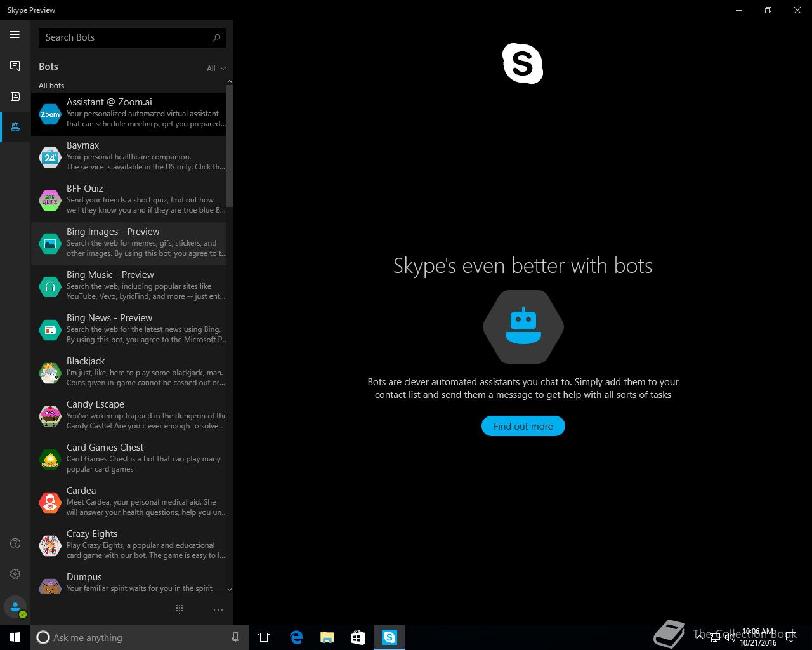812x650 pixels.
Task: Open the recent conversations icon in sidebar
Action: [x=15, y=65]
